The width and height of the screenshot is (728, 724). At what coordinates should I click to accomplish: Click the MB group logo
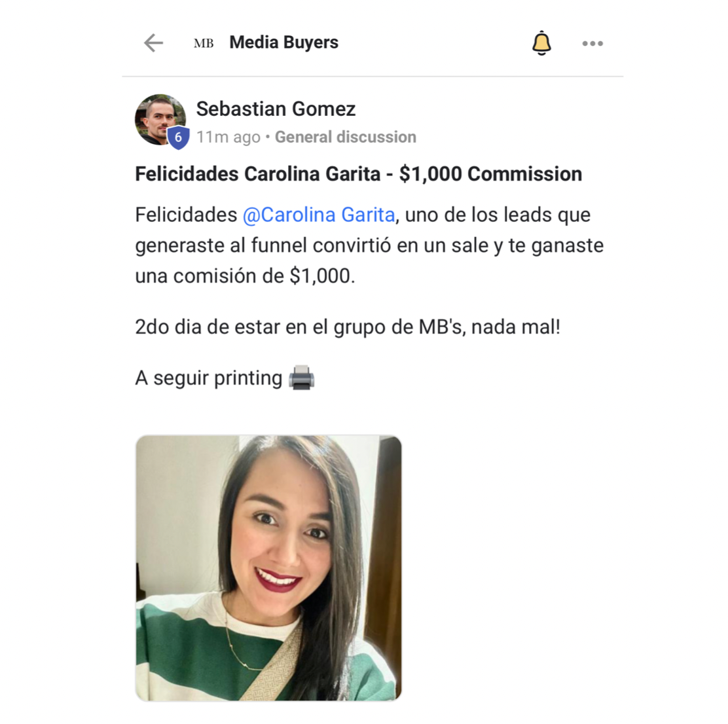tap(204, 43)
